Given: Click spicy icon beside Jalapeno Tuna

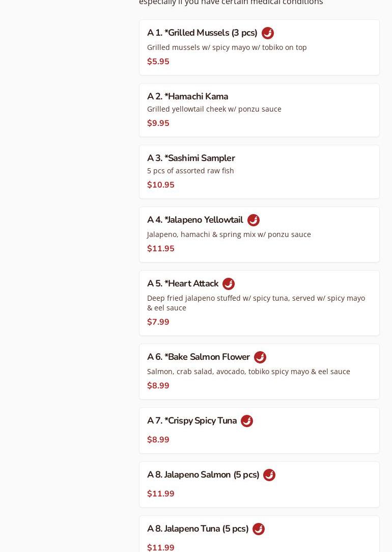Looking at the screenshot, I should (x=258, y=529).
